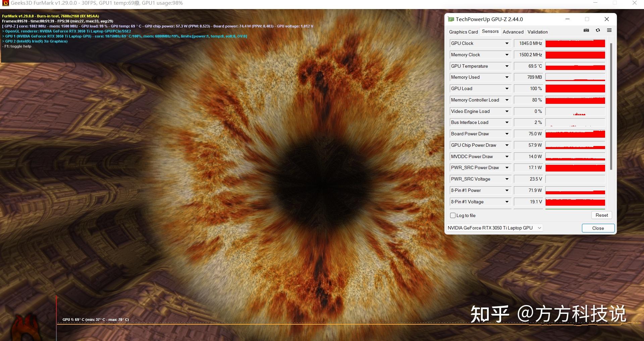The width and height of the screenshot is (644, 341).
Task: Click the 8-Pin #1 Power value 71.9 W
Action: coord(528,191)
